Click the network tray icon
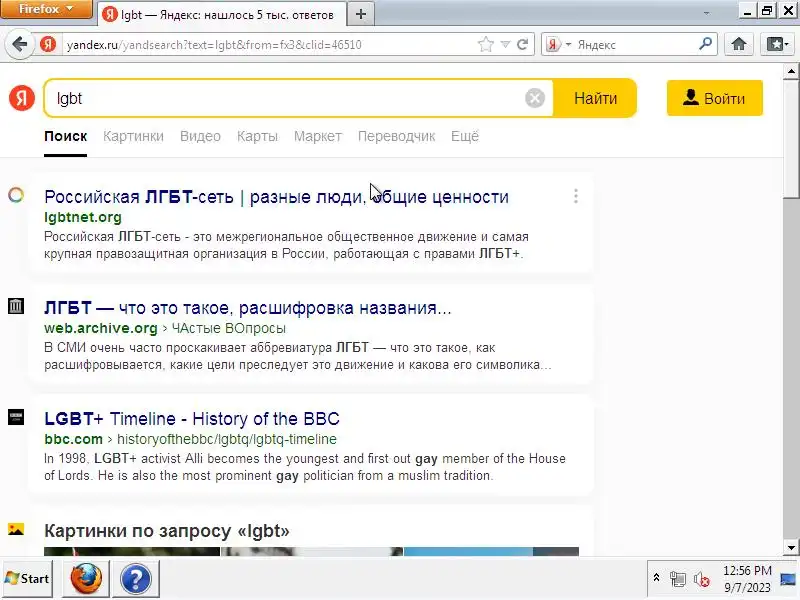Screen dimensions: 800x600 point(678,579)
